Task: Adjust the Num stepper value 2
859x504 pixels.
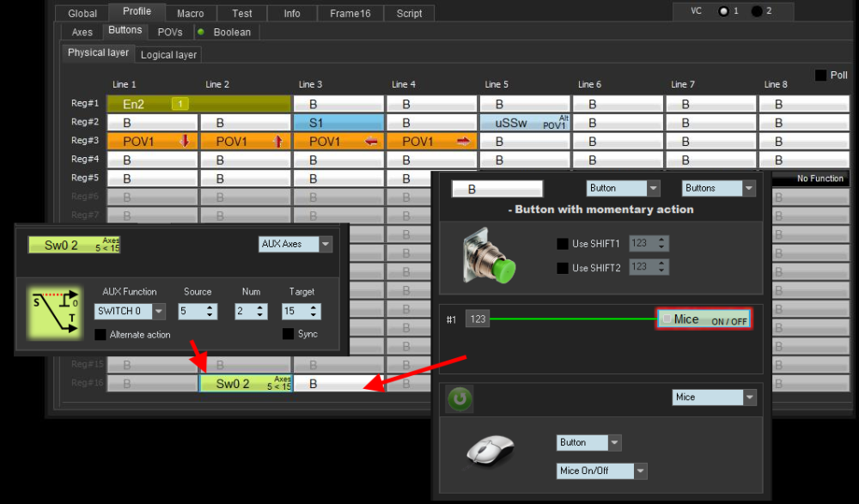Action: [x=252, y=311]
